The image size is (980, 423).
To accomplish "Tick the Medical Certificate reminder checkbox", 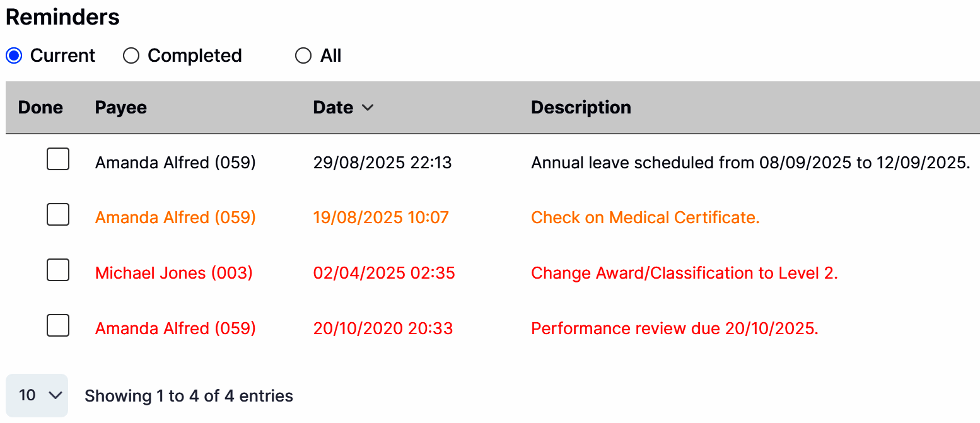I will (58, 215).
